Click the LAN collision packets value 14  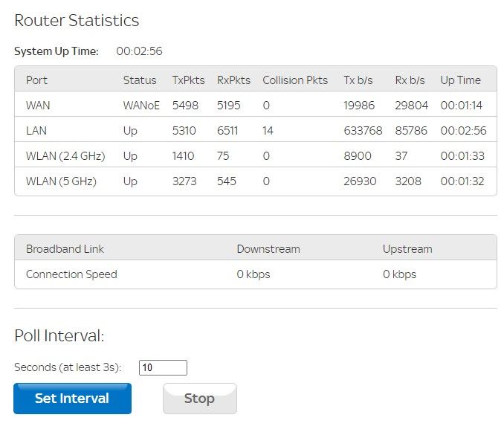[x=268, y=131]
